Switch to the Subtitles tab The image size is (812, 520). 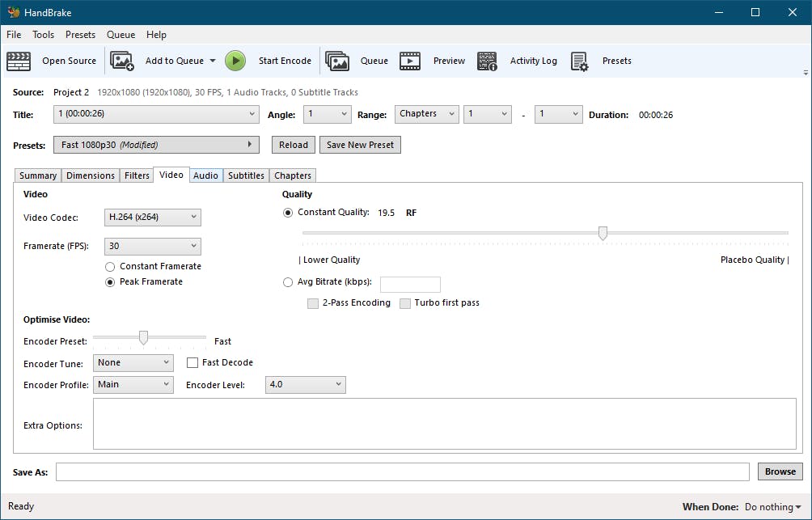246,175
